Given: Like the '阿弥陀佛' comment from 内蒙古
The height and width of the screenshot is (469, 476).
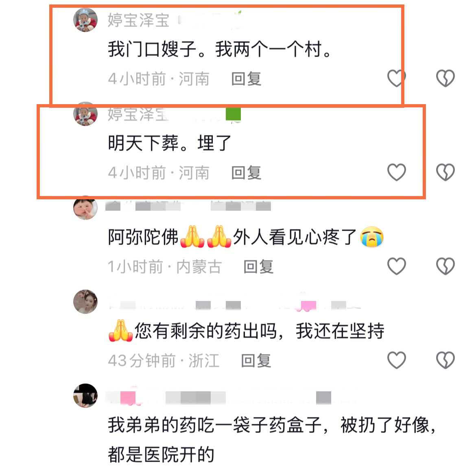Looking at the screenshot, I should [x=397, y=266].
